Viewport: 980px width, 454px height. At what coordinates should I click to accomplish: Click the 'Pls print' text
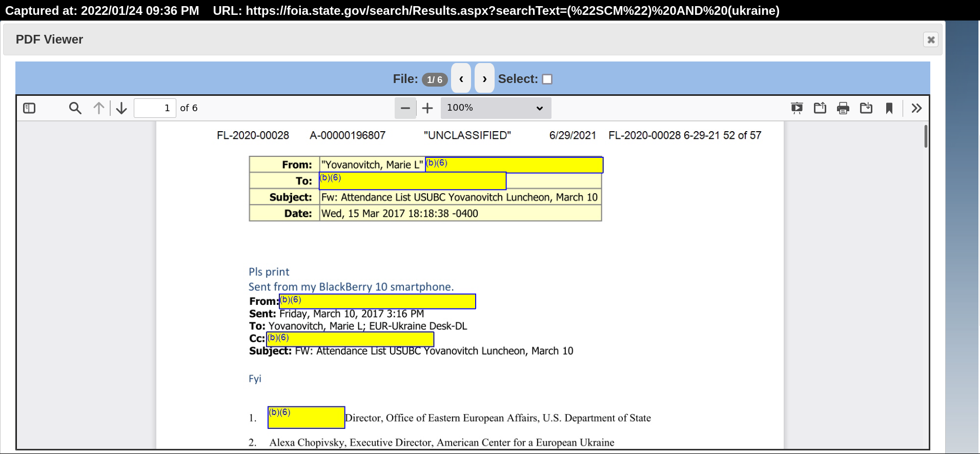coord(269,272)
